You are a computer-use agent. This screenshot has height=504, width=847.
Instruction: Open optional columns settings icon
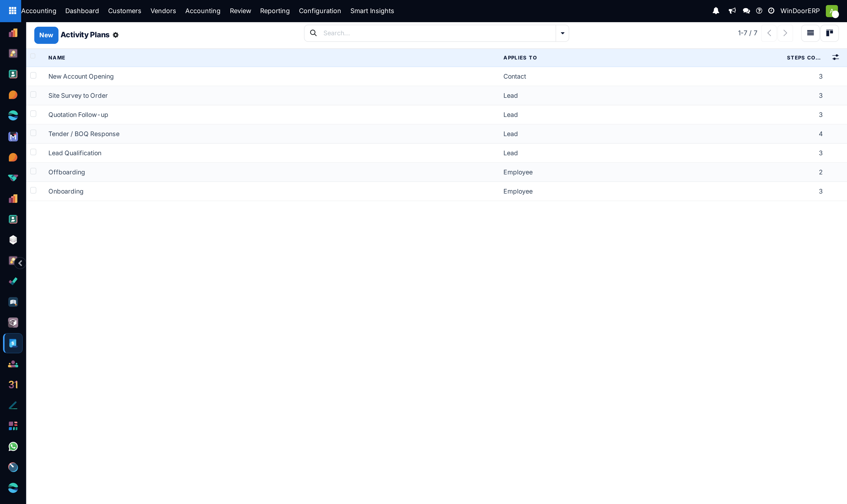[835, 57]
